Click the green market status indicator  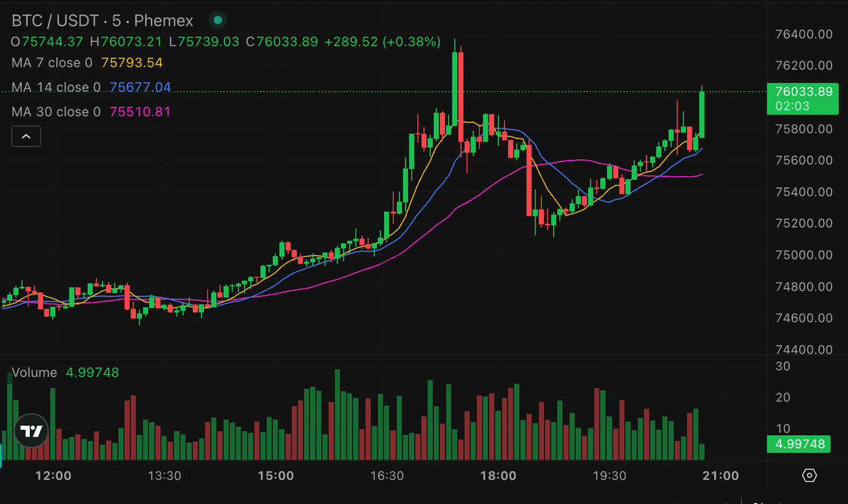[217, 21]
